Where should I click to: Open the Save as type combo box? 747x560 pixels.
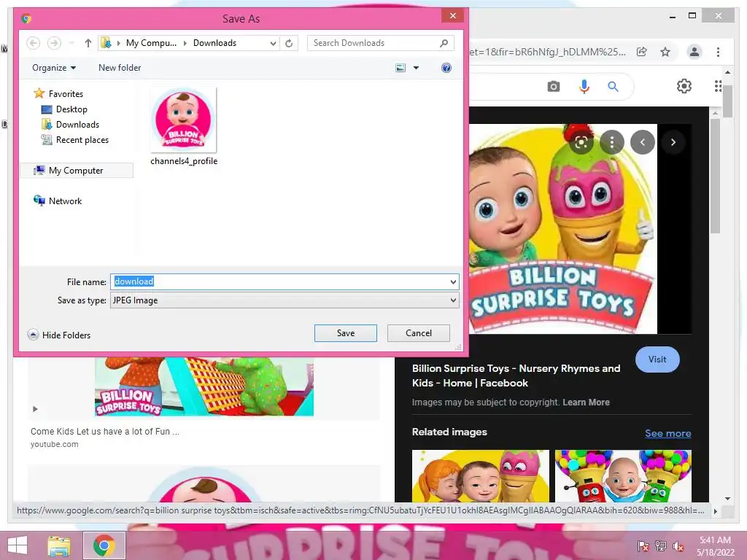(x=285, y=300)
